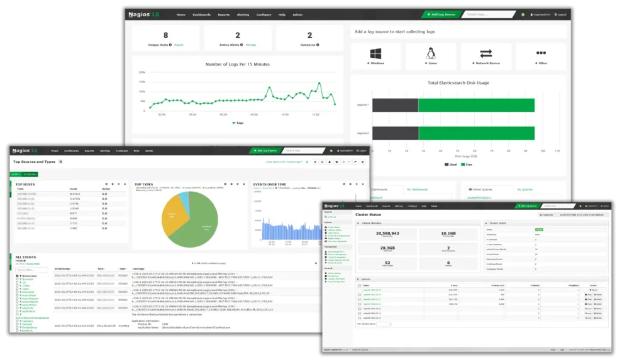Toggle the @version field checkbox
The image size is (644, 362).
(x=17, y=280)
